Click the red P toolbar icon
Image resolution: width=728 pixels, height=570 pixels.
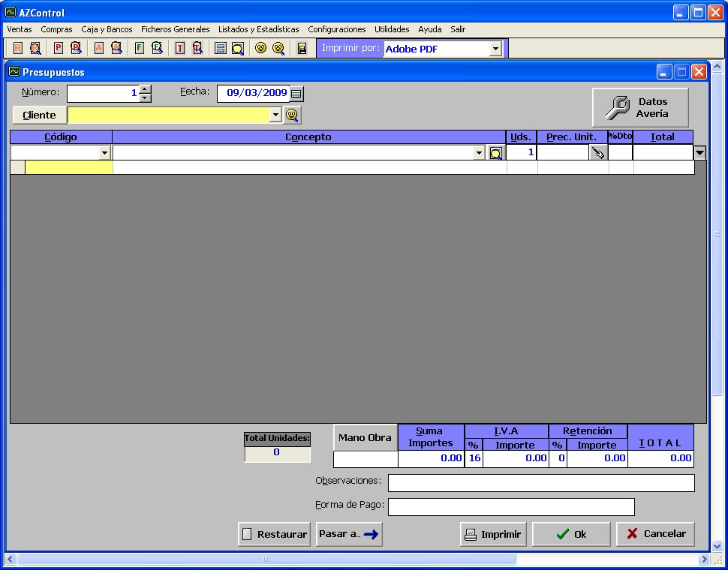click(x=58, y=48)
